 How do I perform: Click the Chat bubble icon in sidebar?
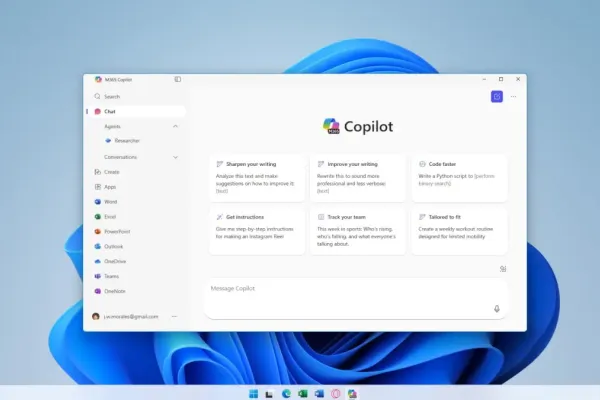tap(98, 111)
